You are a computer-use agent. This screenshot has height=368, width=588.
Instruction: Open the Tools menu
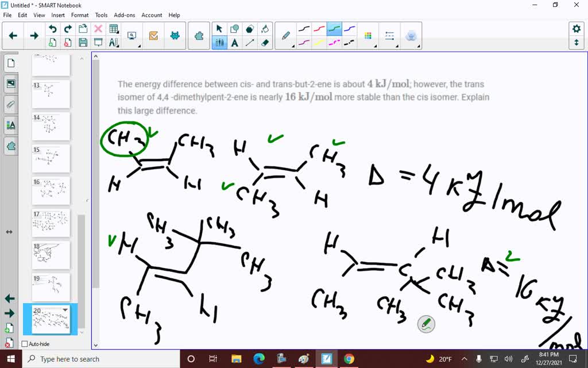click(x=101, y=15)
